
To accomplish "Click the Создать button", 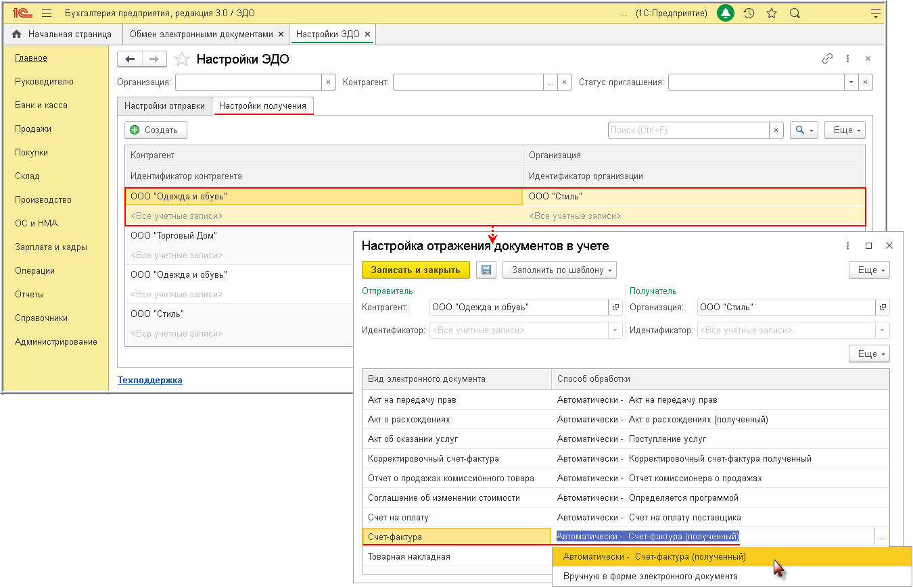I will tap(156, 130).
